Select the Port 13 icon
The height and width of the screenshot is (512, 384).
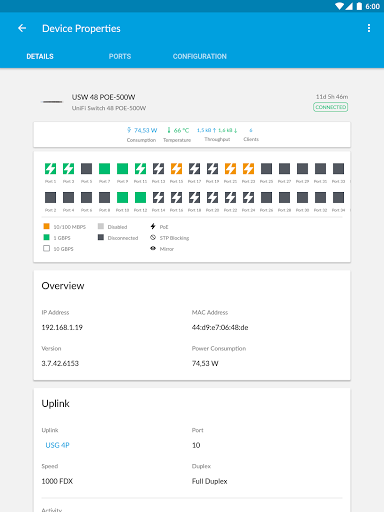[158, 169]
